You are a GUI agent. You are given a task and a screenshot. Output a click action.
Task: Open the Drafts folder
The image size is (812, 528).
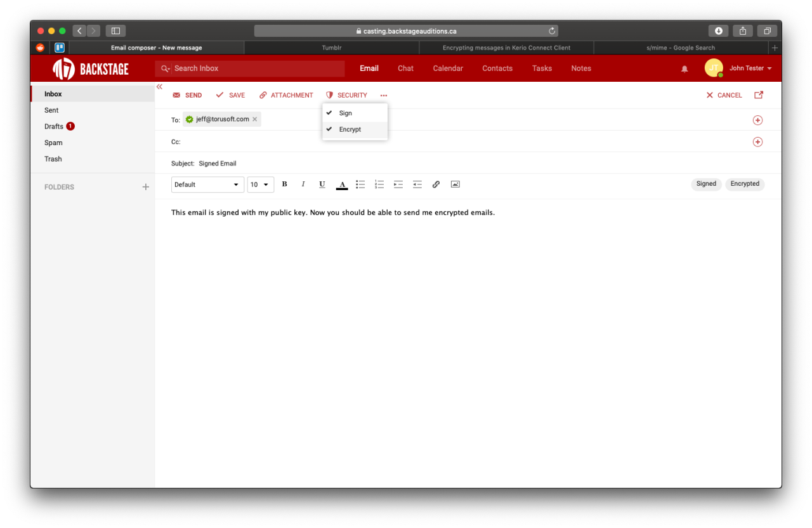coord(93,127)
